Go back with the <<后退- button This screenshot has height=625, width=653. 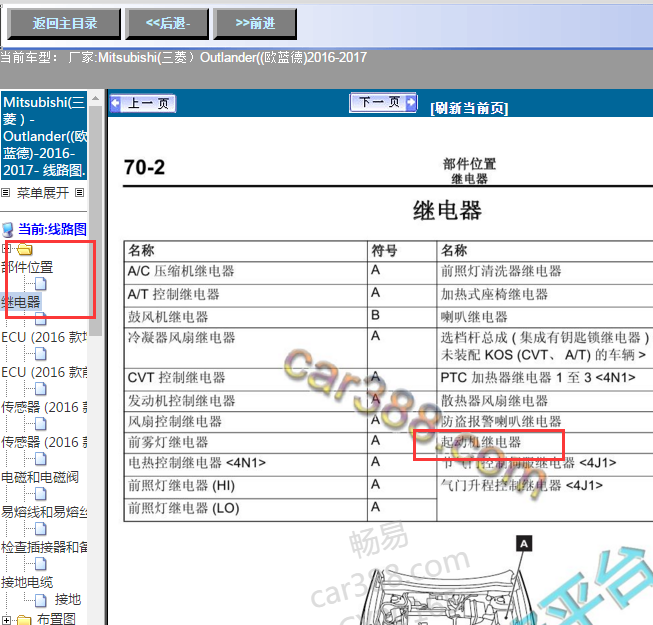(167, 24)
